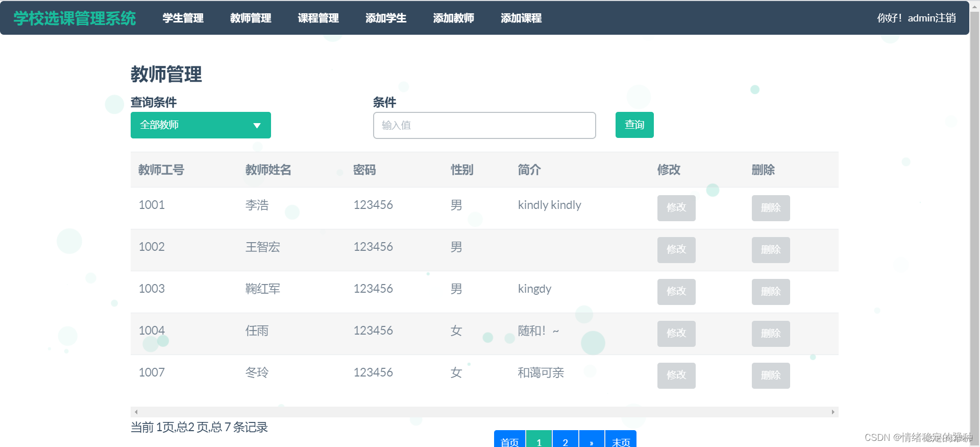Click 删除 for teacher 1002 王智宏
Viewport: 980px width, 447px height.
pyautogui.click(x=771, y=250)
